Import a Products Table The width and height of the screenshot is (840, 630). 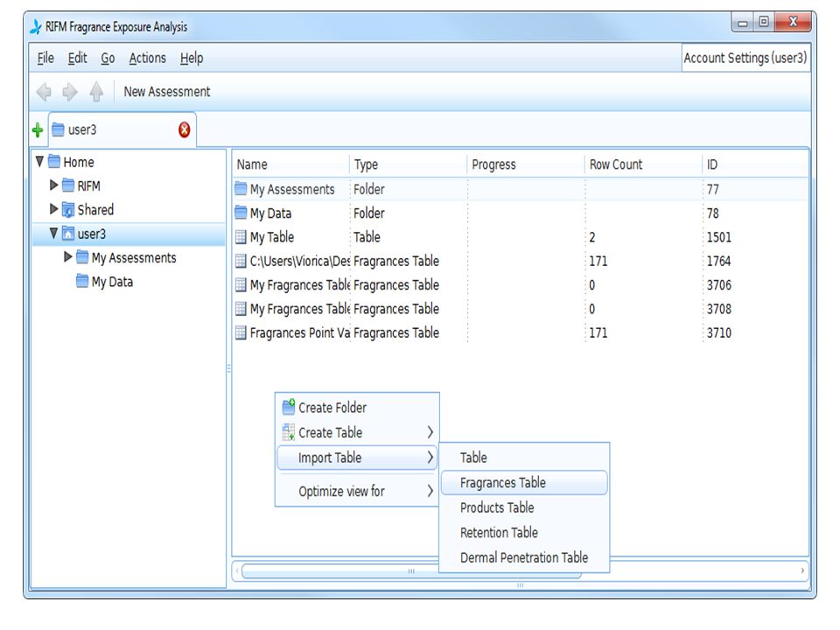(524, 507)
